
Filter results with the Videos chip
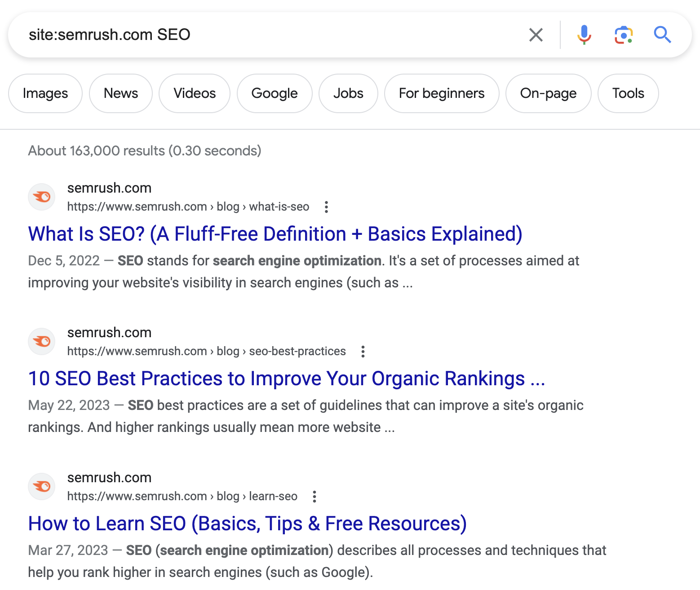[x=194, y=93]
